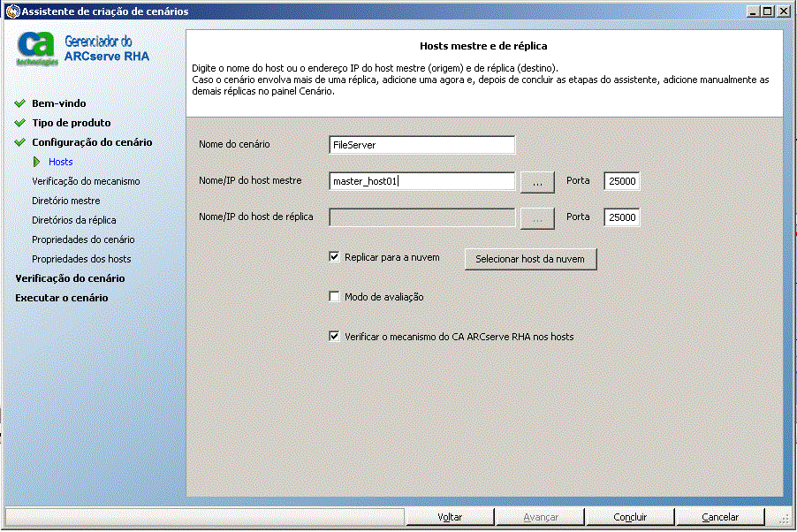Click the Nome do cenário label
797x532 pixels.
coord(234,144)
